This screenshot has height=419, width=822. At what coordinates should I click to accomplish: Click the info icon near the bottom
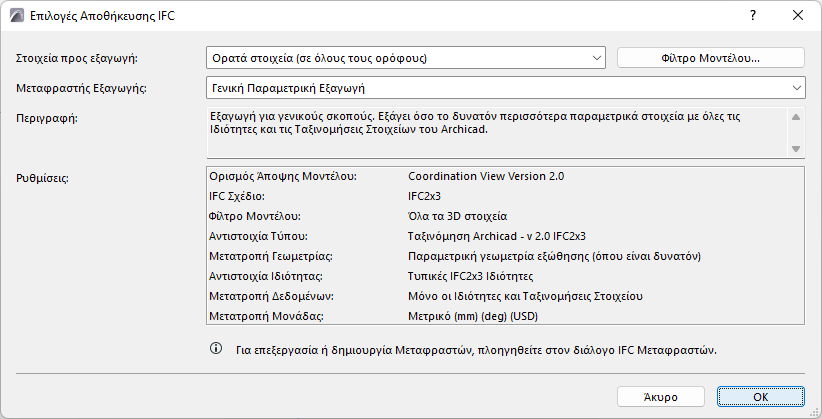215,350
